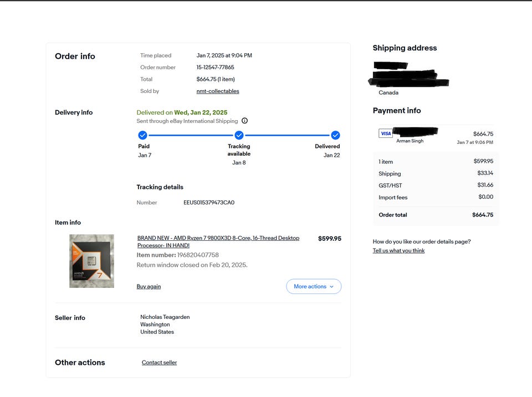This screenshot has height=397, width=532.
Task: Click the Jan 8 tracking date
Action: [239, 163]
